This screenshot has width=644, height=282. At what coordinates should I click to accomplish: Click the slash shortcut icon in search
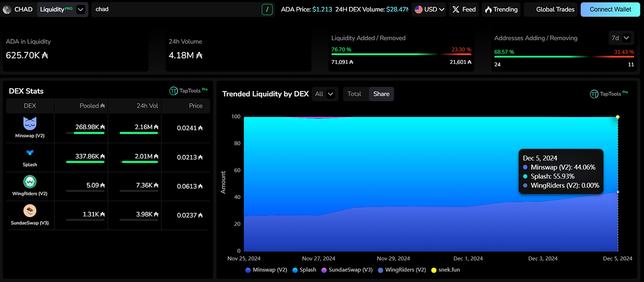click(267, 9)
